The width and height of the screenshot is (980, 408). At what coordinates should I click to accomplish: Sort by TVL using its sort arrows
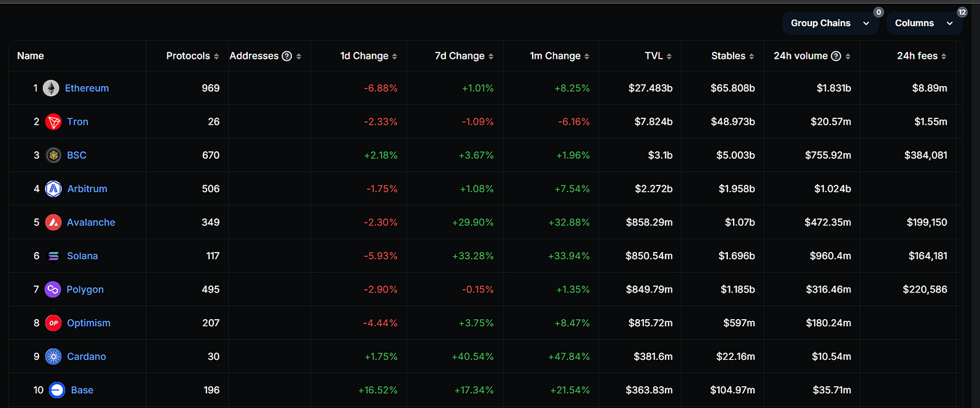[669, 56]
